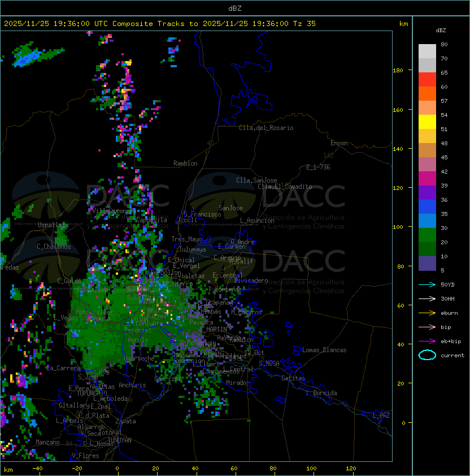
Task: Click the cyan 'current' ellipse legend symbol
Action: (427, 355)
